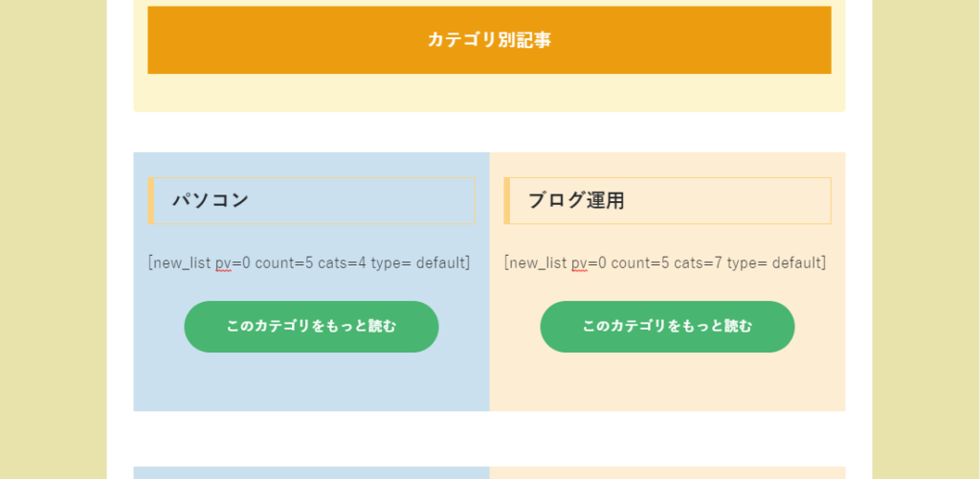The height and width of the screenshot is (479, 980).
Task: Click empty beige area below ブログ運用 button
Action: (x=667, y=382)
